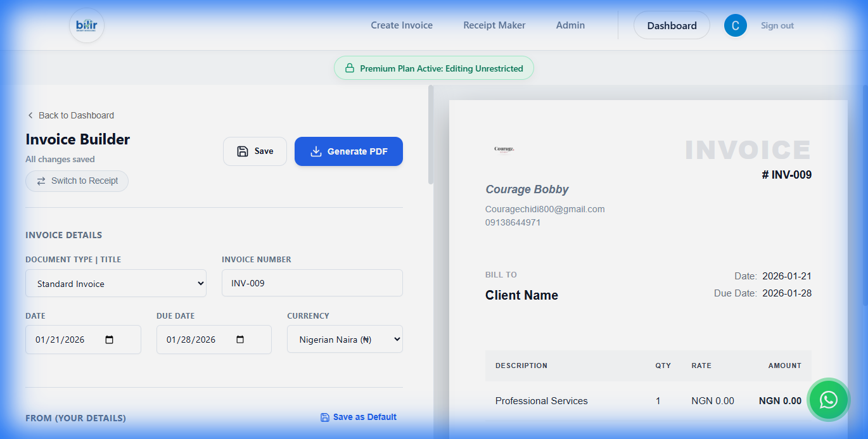Click the bilir logo in the header
Viewport: 868px width, 439px height.
pos(86,25)
